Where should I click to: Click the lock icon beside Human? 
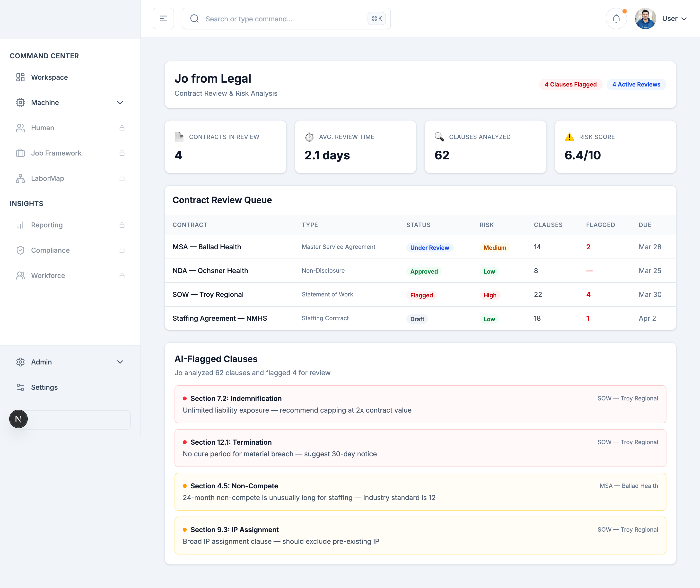(122, 128)
